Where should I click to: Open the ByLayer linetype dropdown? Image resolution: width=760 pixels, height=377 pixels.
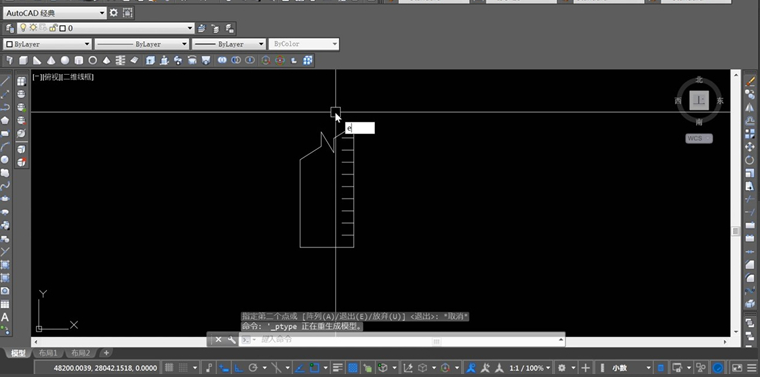pos(141,44)
